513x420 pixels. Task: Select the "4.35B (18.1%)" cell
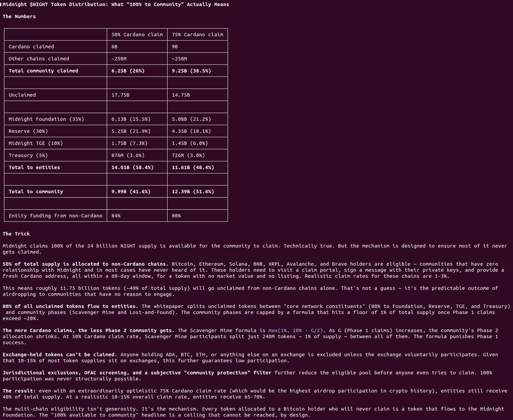[191, 131]
